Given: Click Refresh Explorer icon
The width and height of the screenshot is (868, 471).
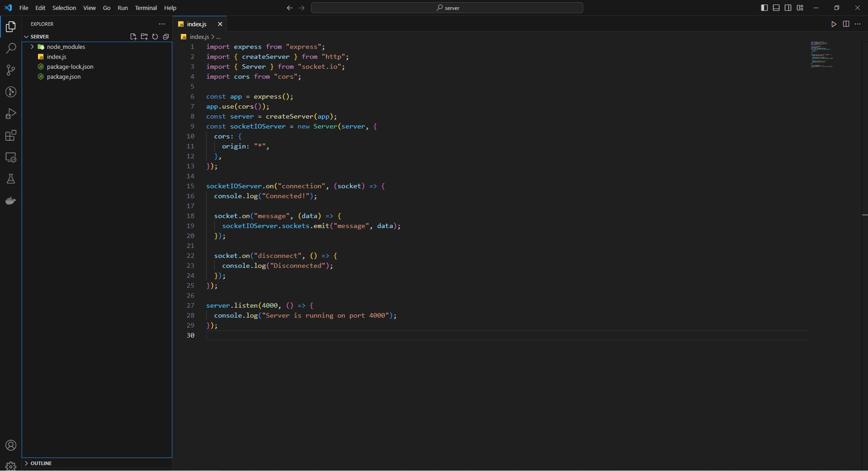Looking at the screenshot, I should (x=155, y=37).
